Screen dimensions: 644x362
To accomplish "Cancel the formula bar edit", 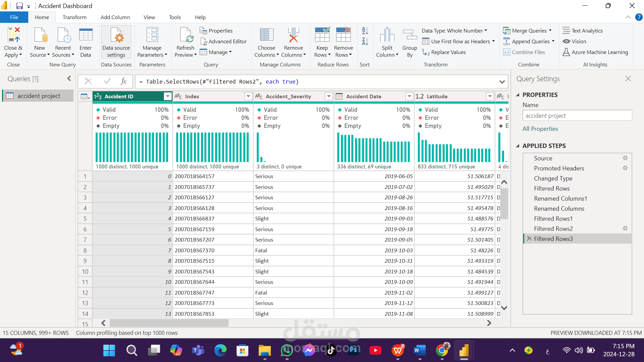I will point(88,82).
